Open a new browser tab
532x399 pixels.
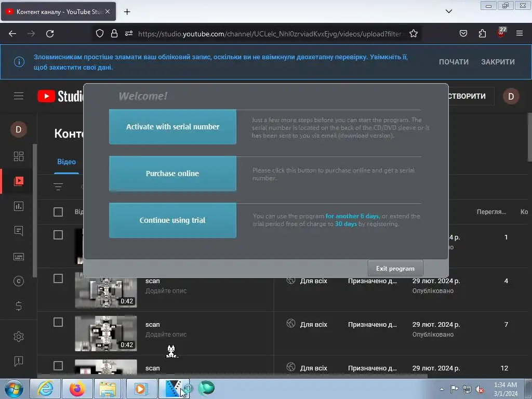[127, 12]
